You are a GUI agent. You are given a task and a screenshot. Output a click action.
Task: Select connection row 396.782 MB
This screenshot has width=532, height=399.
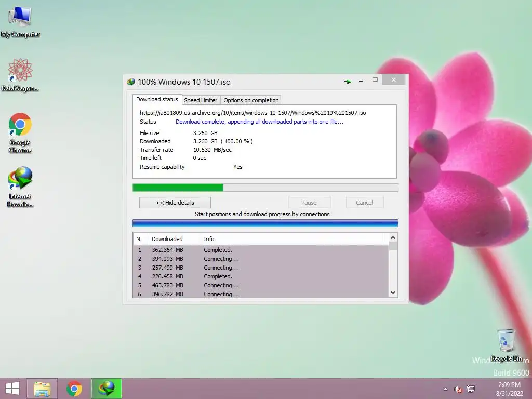[261, 294]
